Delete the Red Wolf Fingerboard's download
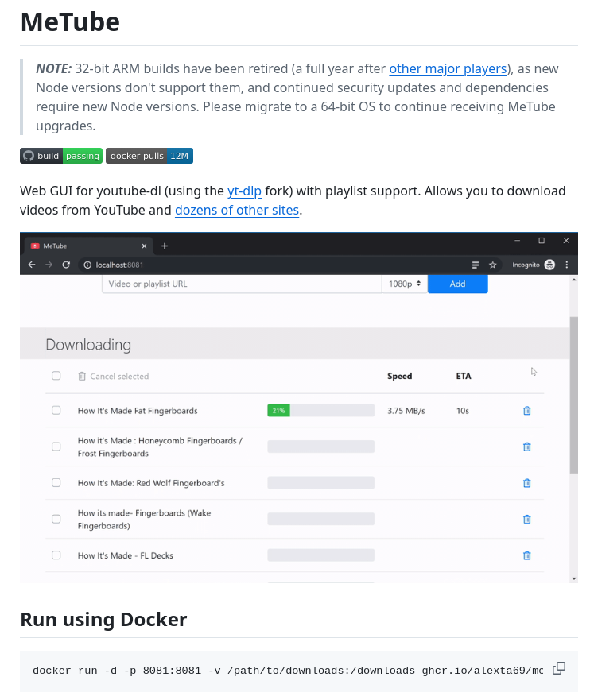594x700 pixels. 527,483
